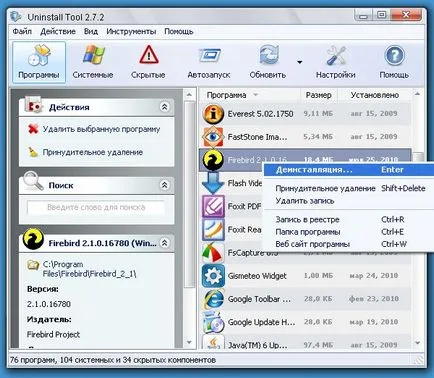
Task: Click program list scrollbar up arrow
Action: pos(418,95)
